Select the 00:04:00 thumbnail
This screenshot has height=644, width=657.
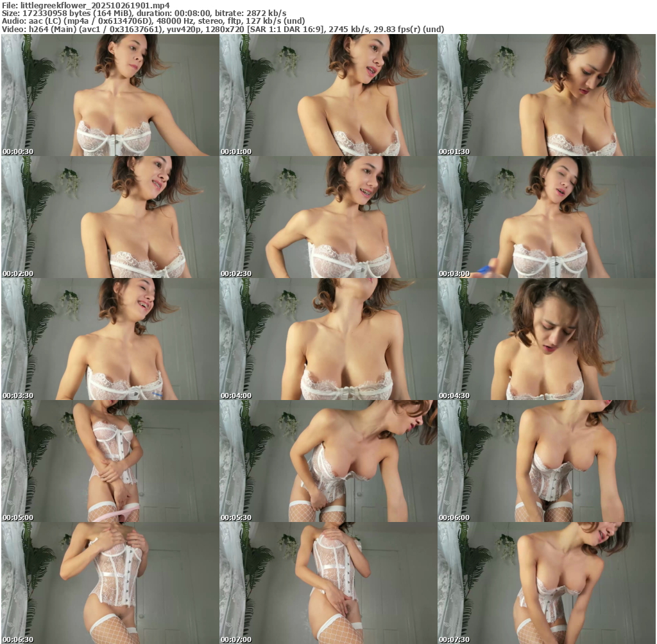[x=328, y=339]
